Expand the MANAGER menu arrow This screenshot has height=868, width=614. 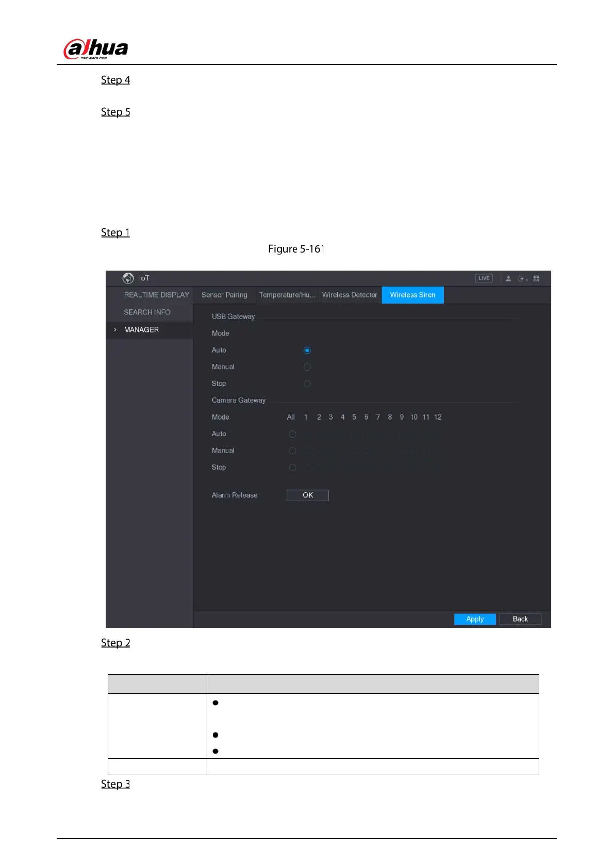click(115, 330)
